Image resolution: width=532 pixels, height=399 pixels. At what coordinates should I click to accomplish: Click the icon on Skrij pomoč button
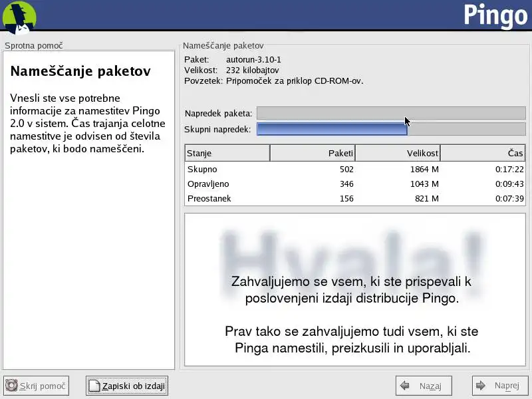11,386
